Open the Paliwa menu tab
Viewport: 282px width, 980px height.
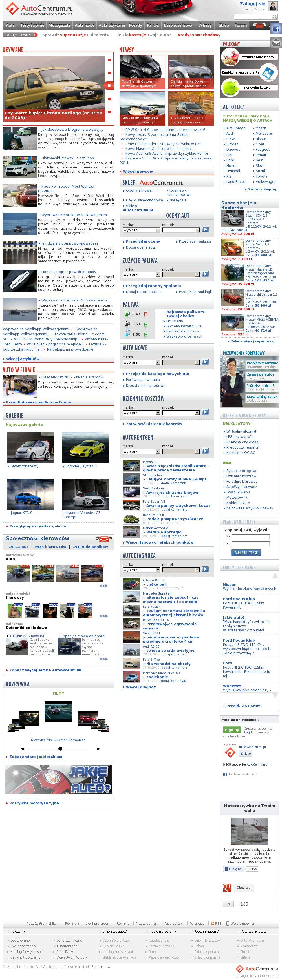tap(153, 25)
